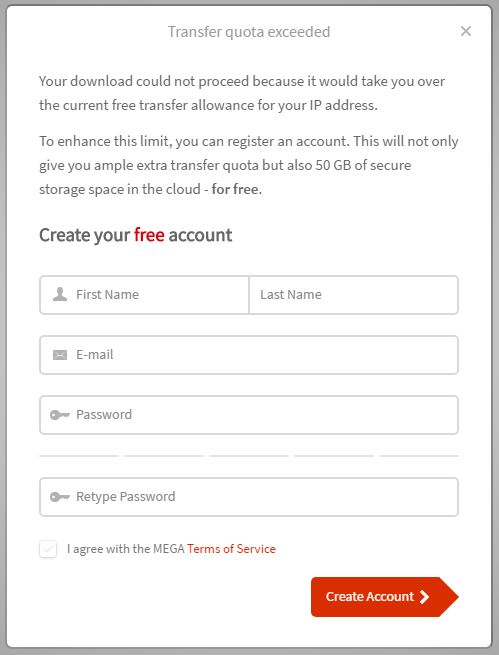499x655 pixels.
Task: Click the envelope icon in the E-mail field
Action: pyautogui.click(x=60, y=355)
